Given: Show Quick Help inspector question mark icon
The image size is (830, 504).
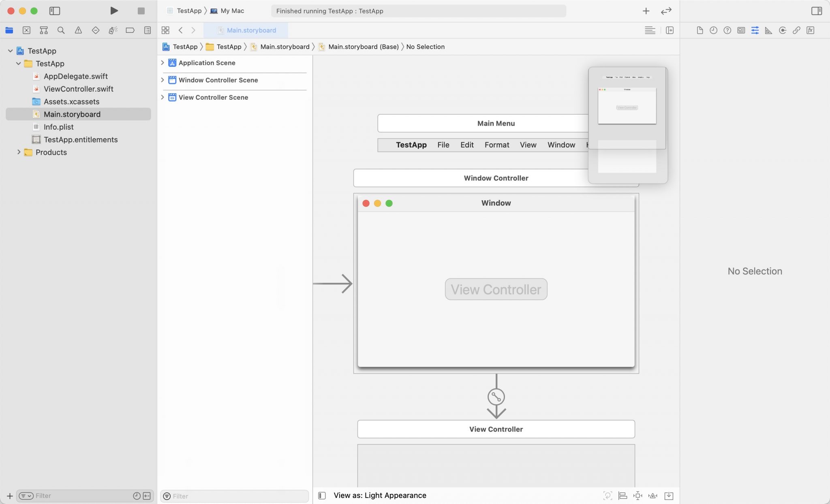Looking at the screenshot, I should [x=727, y=30].
